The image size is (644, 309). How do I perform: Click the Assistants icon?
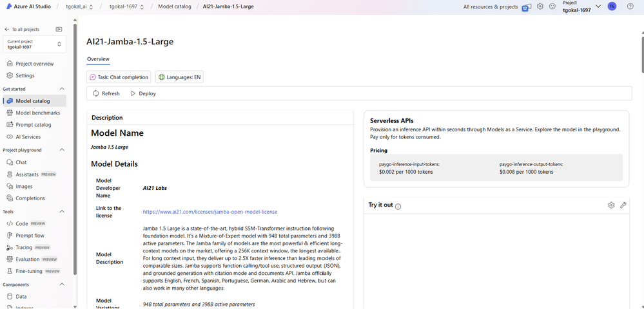point(10,174)
